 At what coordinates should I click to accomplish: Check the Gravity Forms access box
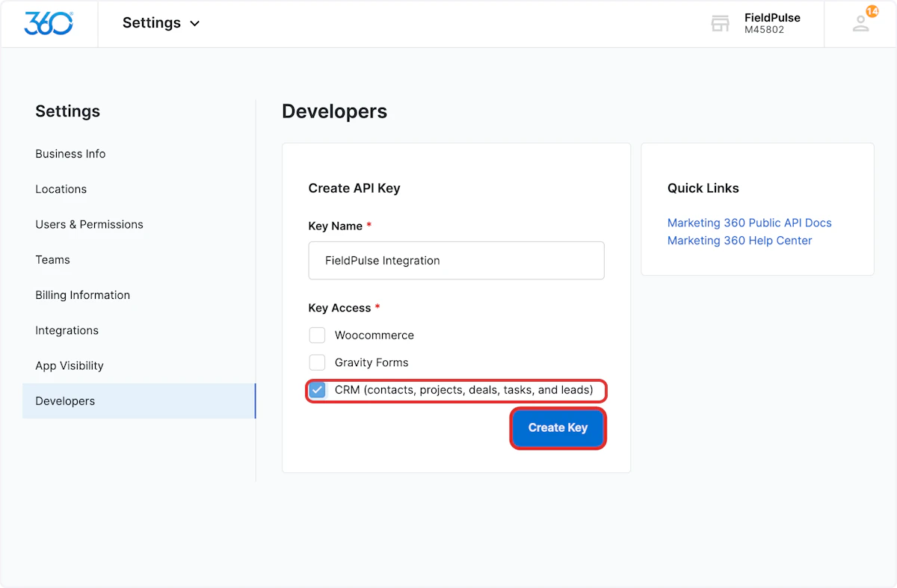click(x=318, y=362)
